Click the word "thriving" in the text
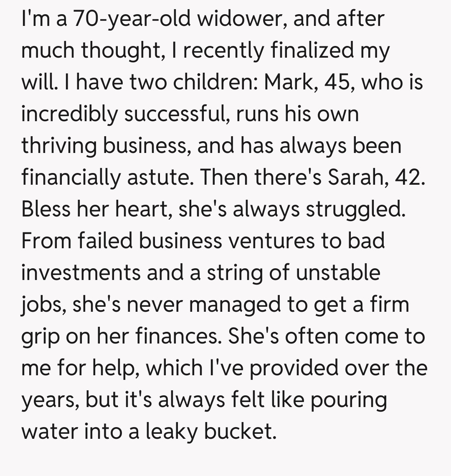The height and width of the screenshot is (476, 451). pyautogui.click(x=59, y=145)
